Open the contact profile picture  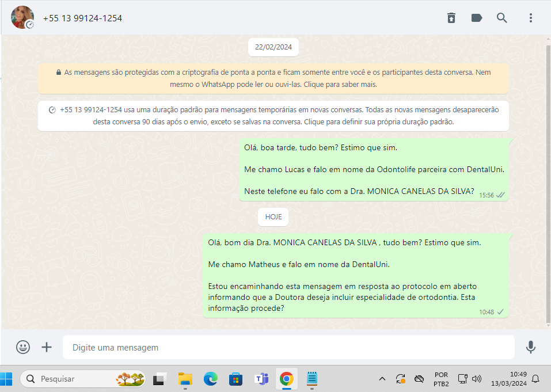(x=22, y=17)
